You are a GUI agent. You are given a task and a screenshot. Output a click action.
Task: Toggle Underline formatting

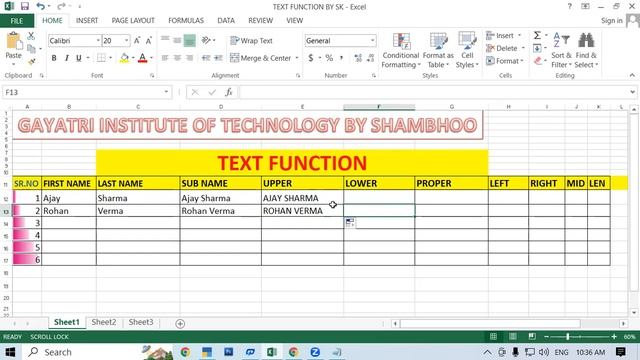(79, 58)
